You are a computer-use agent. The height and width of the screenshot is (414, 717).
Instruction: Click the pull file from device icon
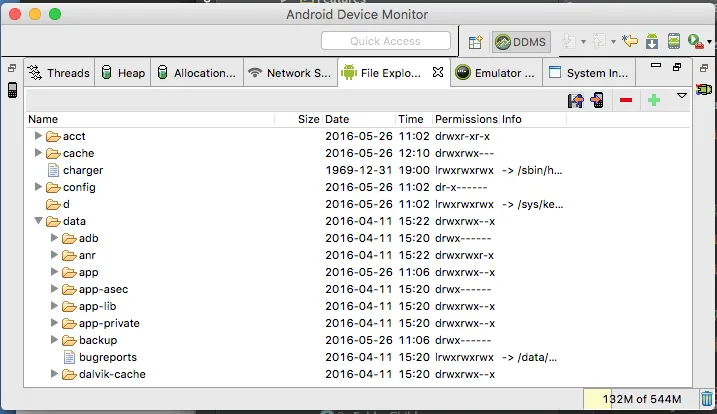[x=576, y=100]
